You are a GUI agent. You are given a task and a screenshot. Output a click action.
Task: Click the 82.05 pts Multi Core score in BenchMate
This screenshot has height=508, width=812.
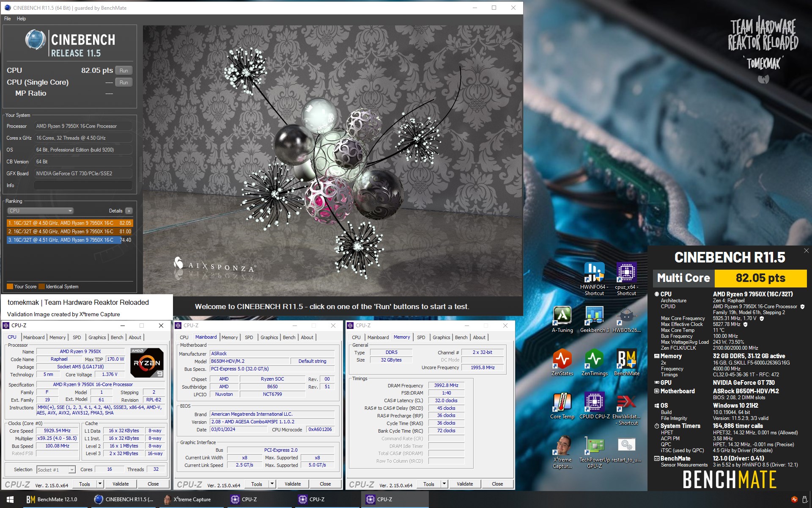(760, 278)
